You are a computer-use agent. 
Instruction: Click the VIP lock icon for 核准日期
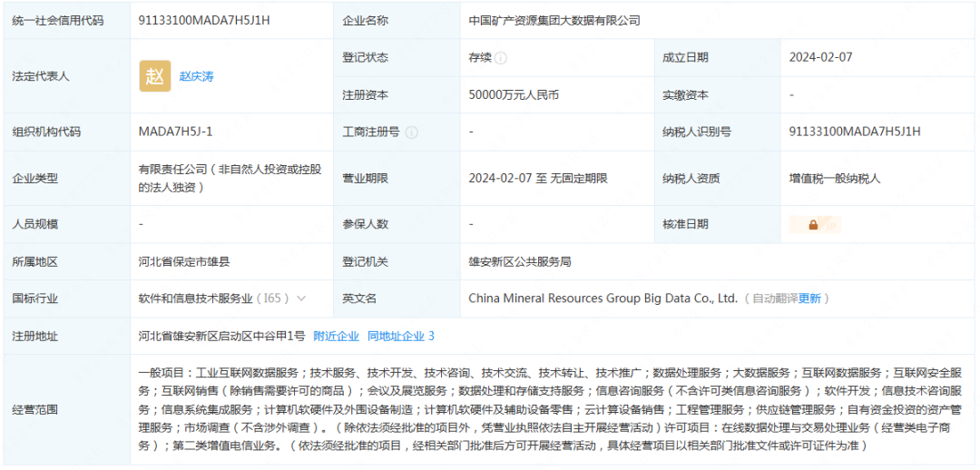(x=816, y=224)
